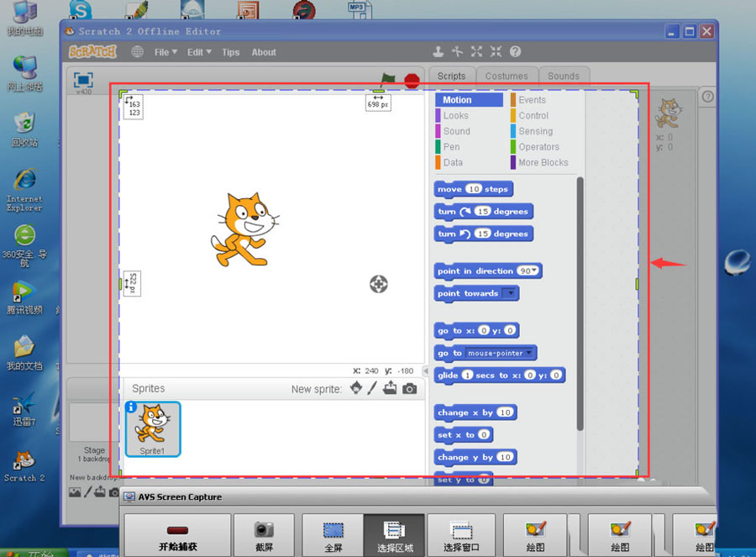Click the Grow sprite icon in toolbar
The width and height of the screenshot is (756, 557).
tap(476, 51)
